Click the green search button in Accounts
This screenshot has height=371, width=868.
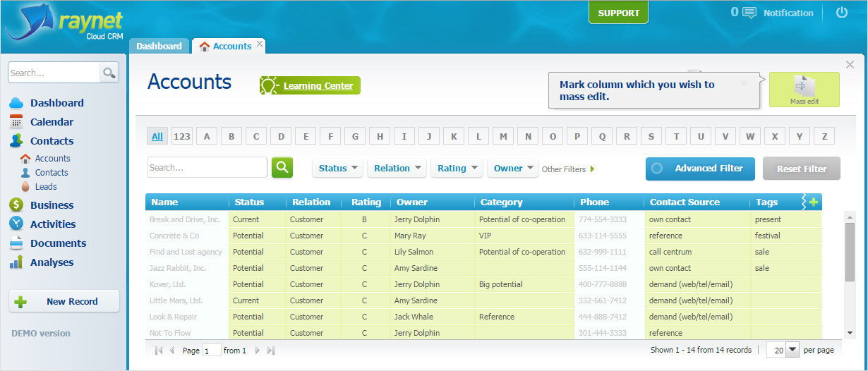(x=282, y=167)
